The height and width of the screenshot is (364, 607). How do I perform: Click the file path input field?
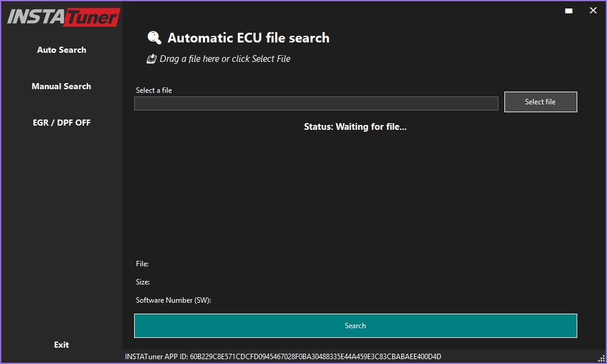tap(316, 103)
